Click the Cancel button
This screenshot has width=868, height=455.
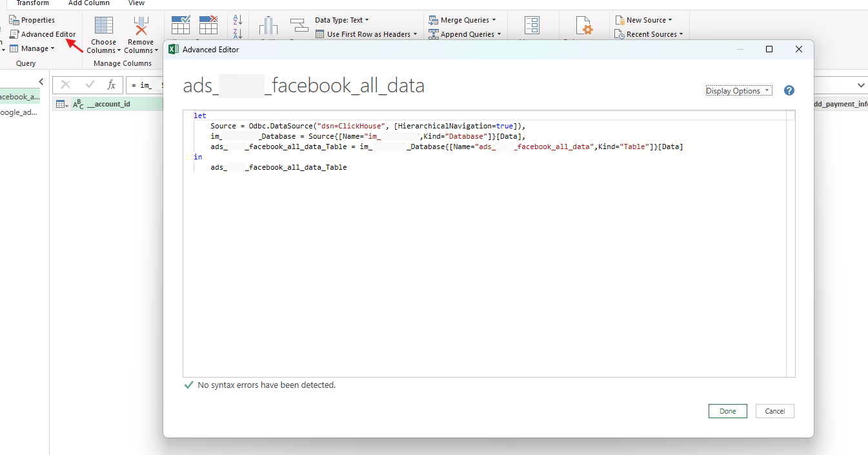774,411
